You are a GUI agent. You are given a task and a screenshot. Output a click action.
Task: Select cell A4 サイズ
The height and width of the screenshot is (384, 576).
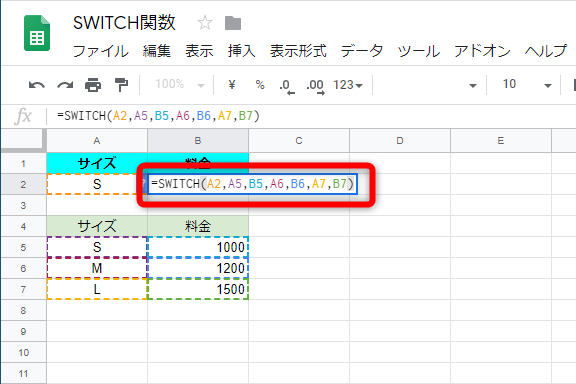point(97,226)
